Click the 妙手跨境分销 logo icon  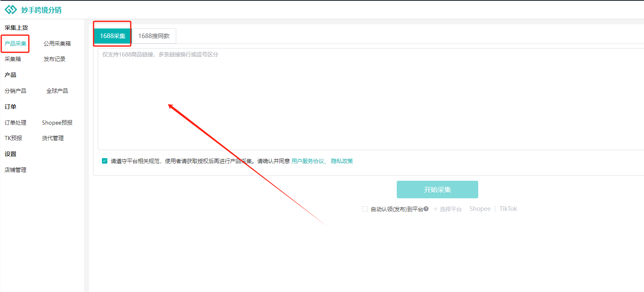point(11,10)
